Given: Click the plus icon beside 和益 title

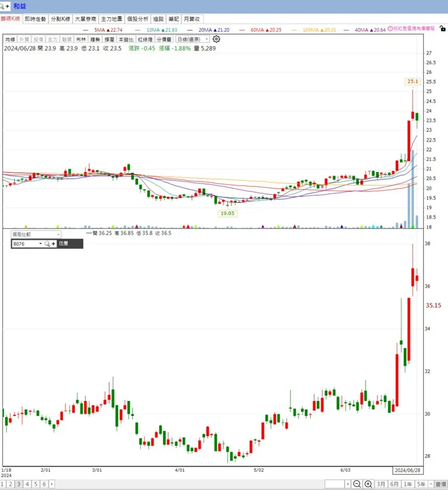Looking at the screenshot, I should pos(7,6).
